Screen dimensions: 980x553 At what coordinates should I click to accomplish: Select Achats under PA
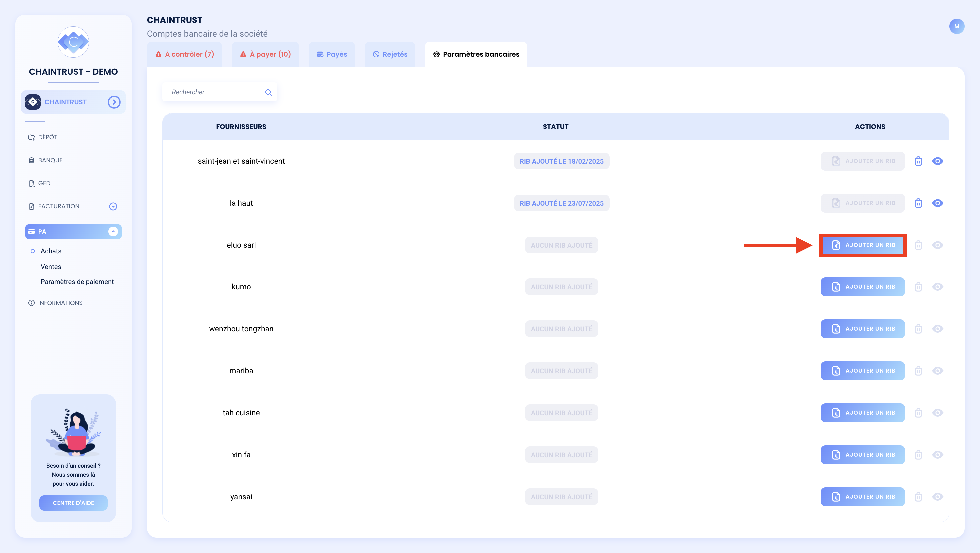coord(51,251)
